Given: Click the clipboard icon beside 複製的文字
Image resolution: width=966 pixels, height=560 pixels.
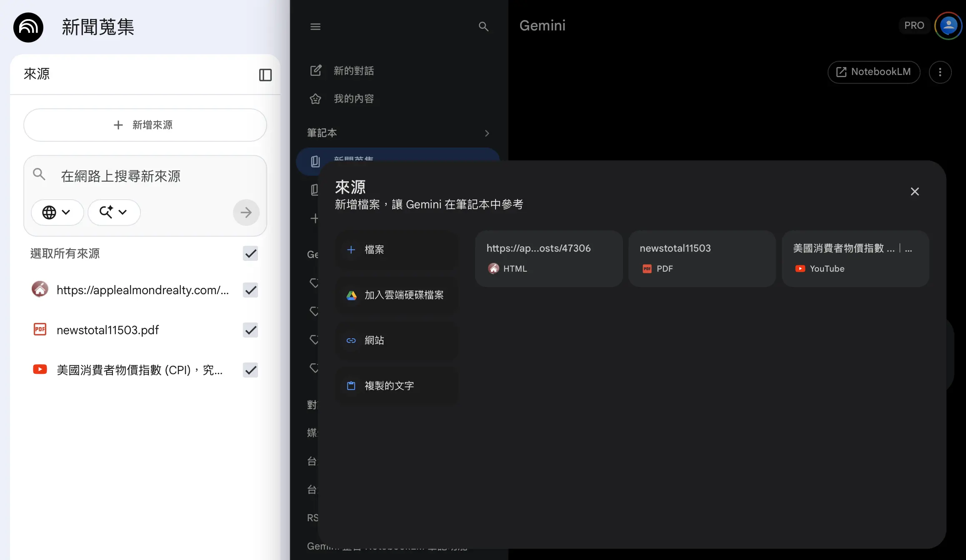Looking at the screenshot, I should pos(351,386).
